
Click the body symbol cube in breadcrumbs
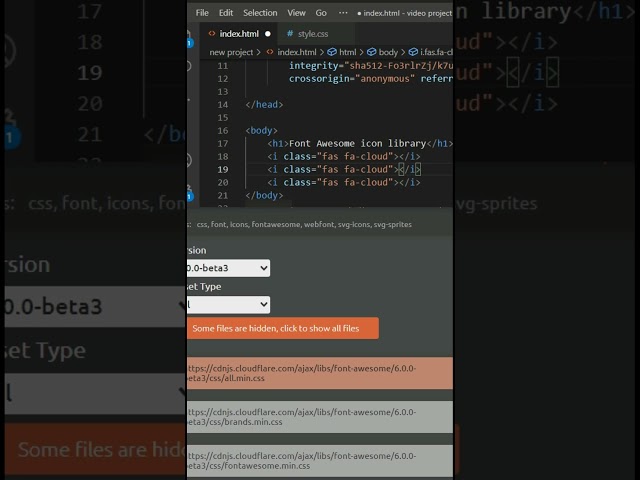pyautogui.click(x=371, y=52)
